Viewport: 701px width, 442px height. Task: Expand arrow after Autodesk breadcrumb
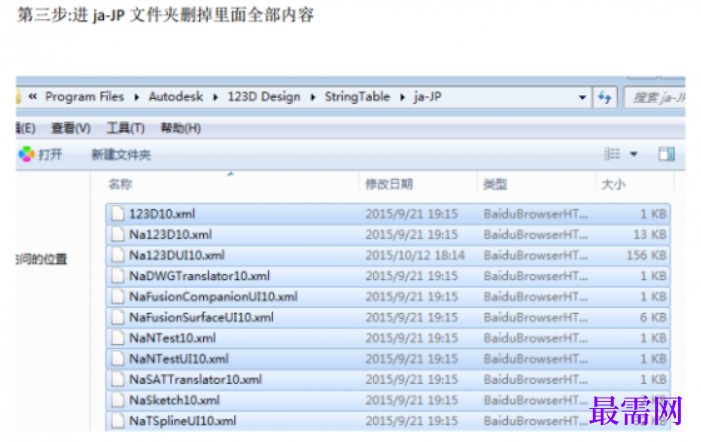[x=215, y=97]
